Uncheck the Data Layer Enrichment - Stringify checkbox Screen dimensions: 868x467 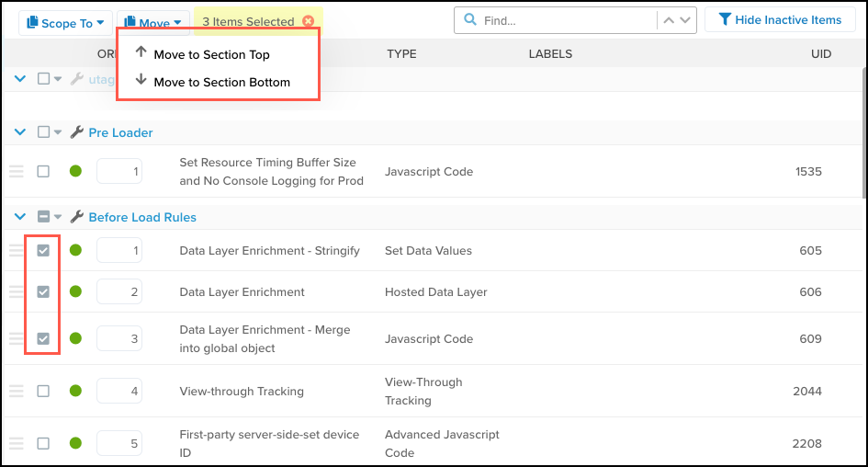(43, 250)
